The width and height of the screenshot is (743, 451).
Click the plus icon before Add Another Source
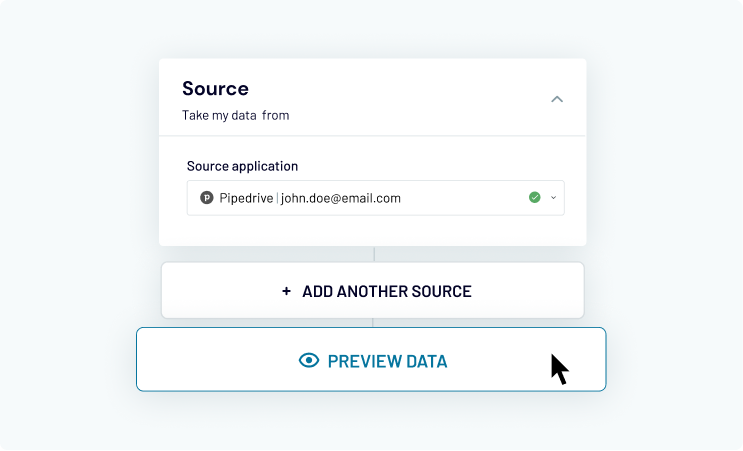click(286, 292)
